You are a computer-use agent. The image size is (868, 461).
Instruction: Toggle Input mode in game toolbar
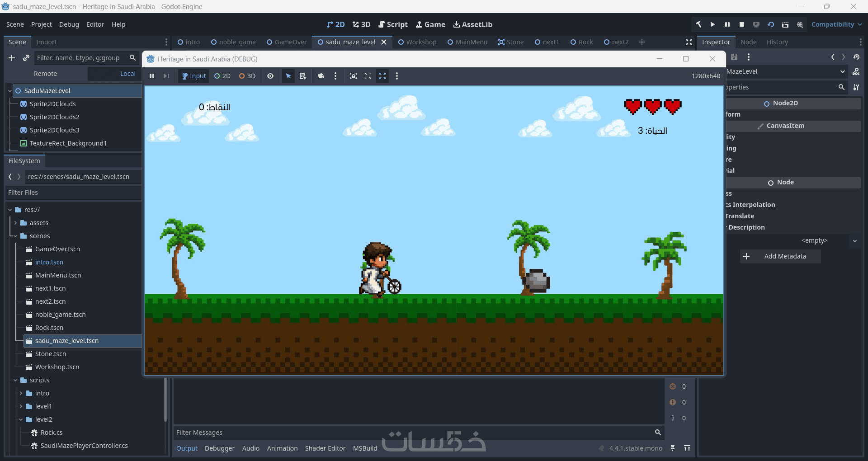(193, 76)
